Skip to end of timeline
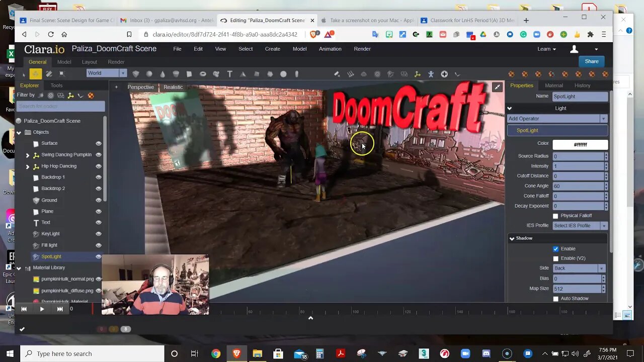The height and width of the screenshot is (362, 644). 60,309
